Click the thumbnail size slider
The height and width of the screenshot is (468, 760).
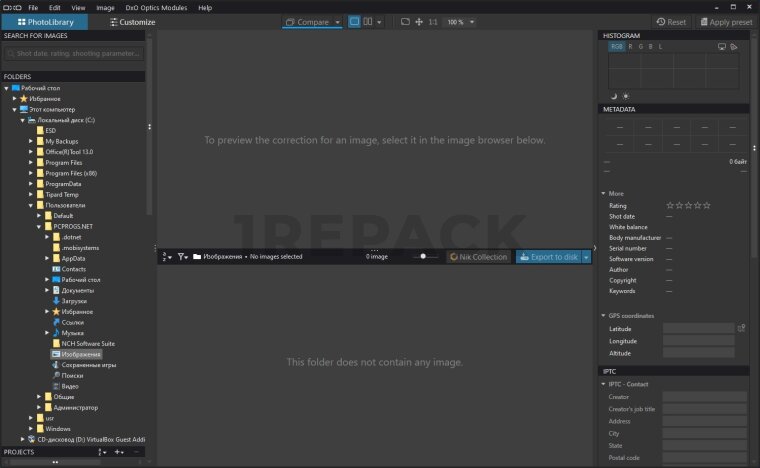[426, 257]
